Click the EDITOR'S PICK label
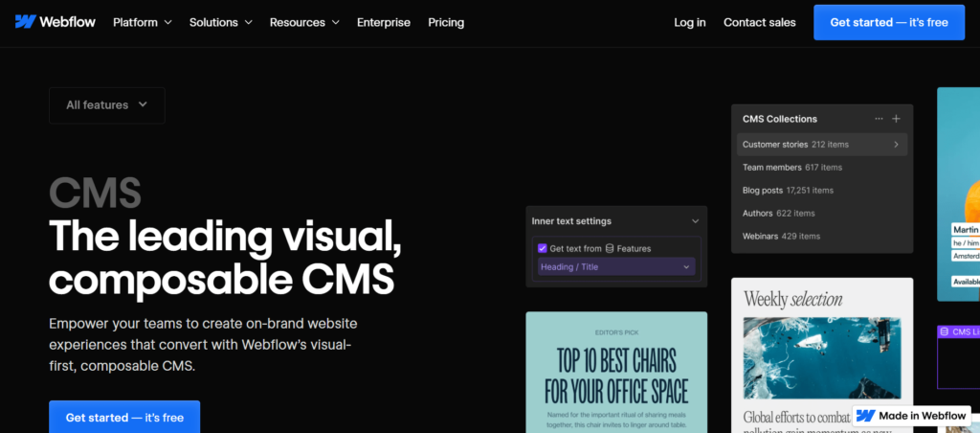The image size is (980, 433). [x=616, y=332]
